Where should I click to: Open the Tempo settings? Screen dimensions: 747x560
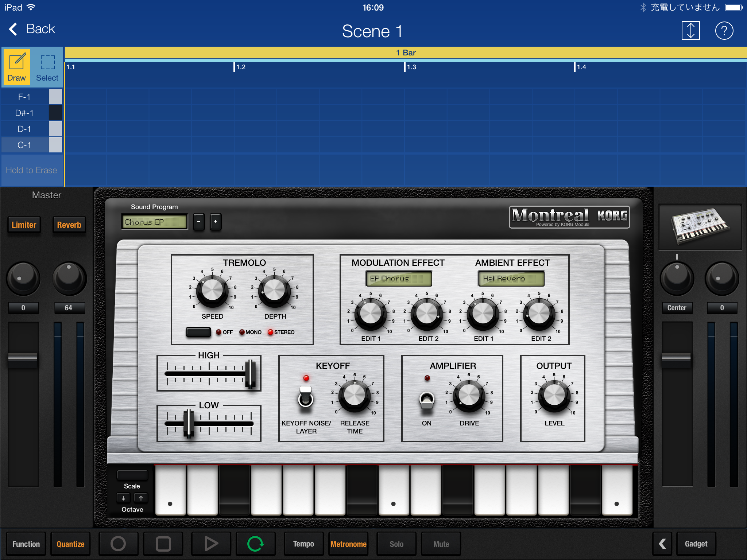coord(303,544)
